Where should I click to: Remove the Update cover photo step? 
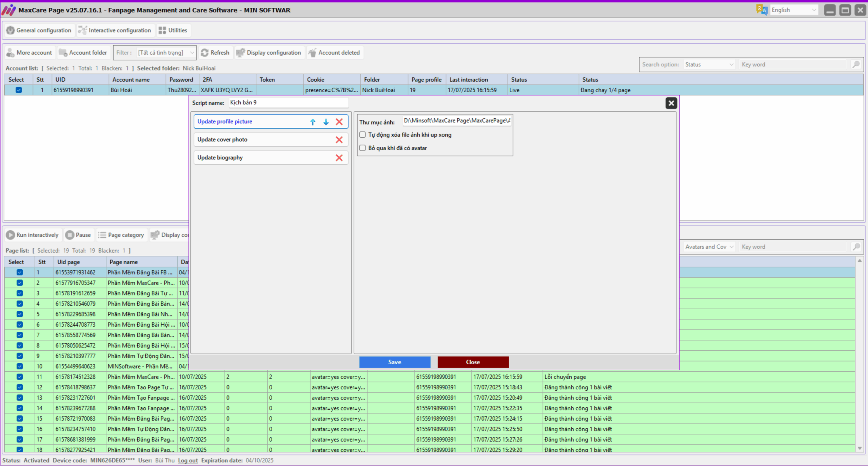pyautogui.click(x=339, y=139)
